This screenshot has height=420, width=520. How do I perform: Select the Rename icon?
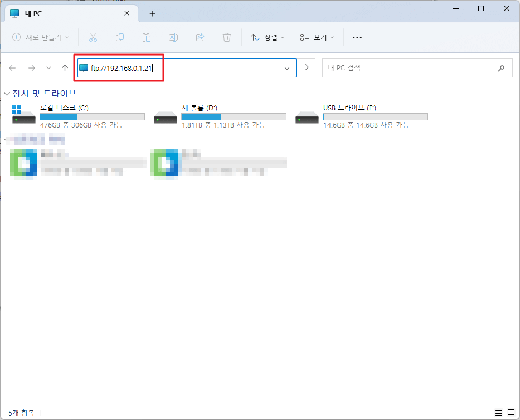tap(173, 37)
